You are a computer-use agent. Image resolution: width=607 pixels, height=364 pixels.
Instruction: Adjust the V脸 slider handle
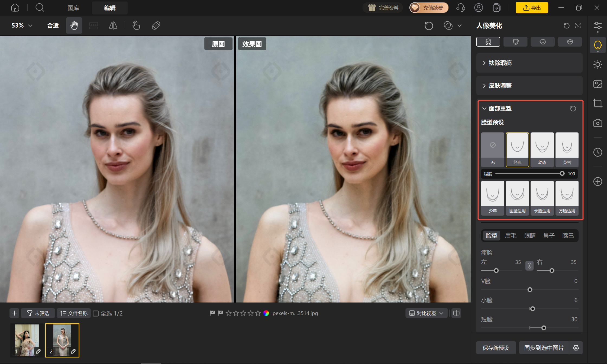(530, 290)
